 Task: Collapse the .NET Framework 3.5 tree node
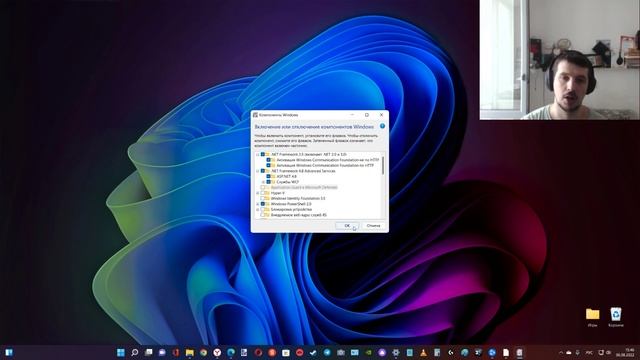257,154
